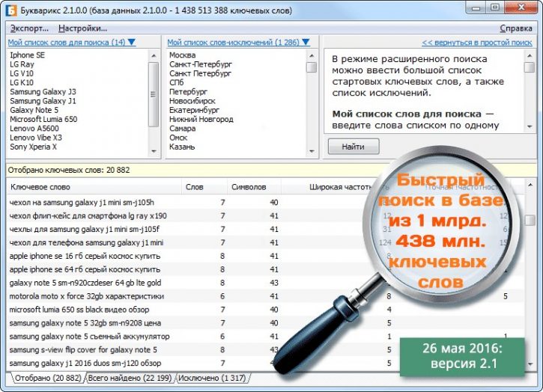Image resolution: width=543 pixels, height=392 pixels.
Task: Switch to the Исключено (1 317) tab
Action: tap(212, 378)
